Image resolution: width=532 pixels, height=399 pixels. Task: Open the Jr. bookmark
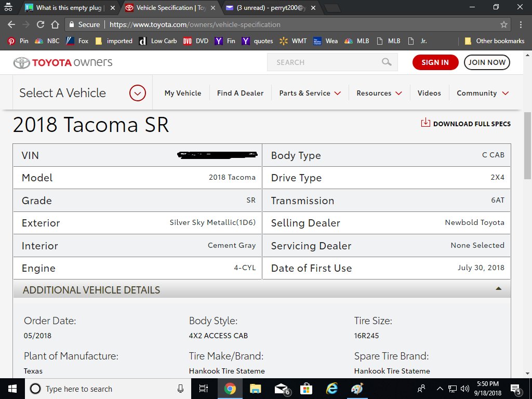coord(417,41)
